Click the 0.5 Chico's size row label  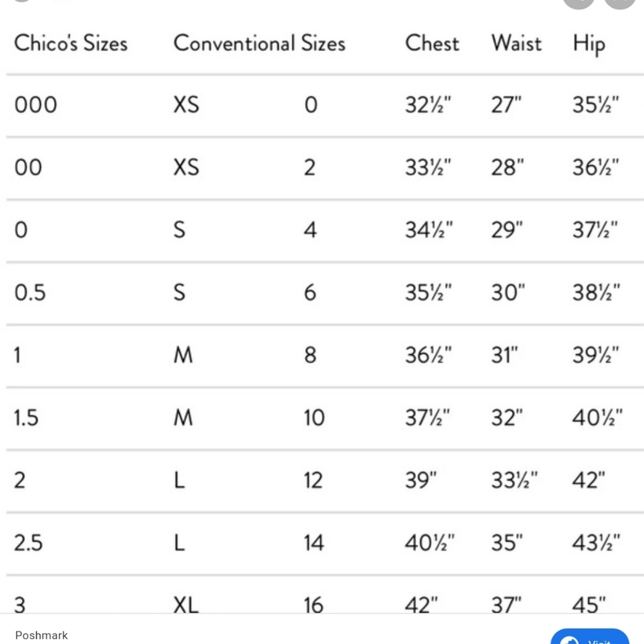pyautogui.click(x=30, y=293)
